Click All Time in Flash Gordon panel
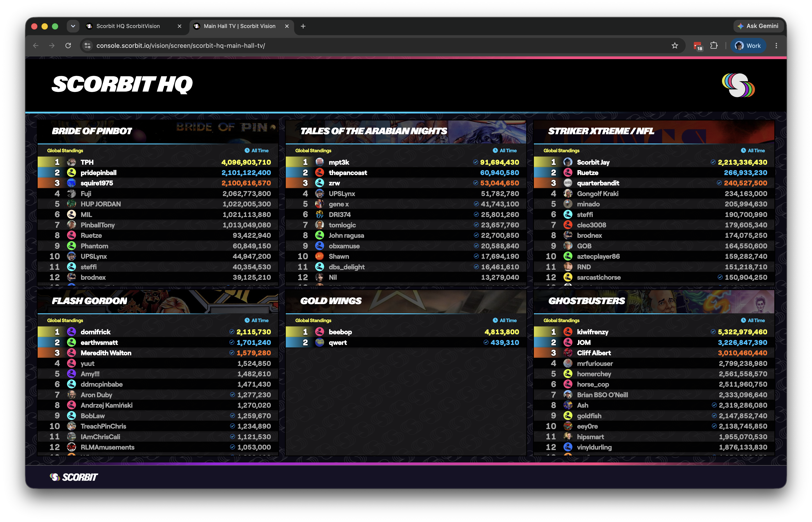 click(256, 320)
